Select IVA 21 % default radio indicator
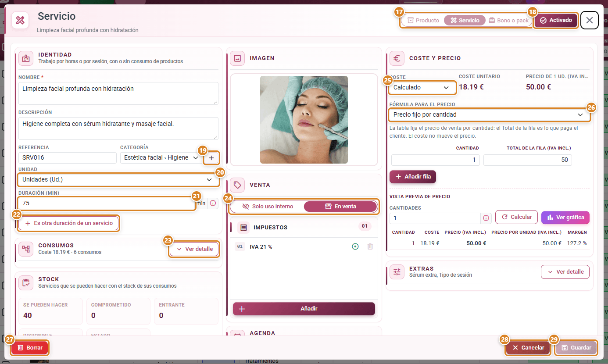608x364 pixels. click(x=355, y=247)
